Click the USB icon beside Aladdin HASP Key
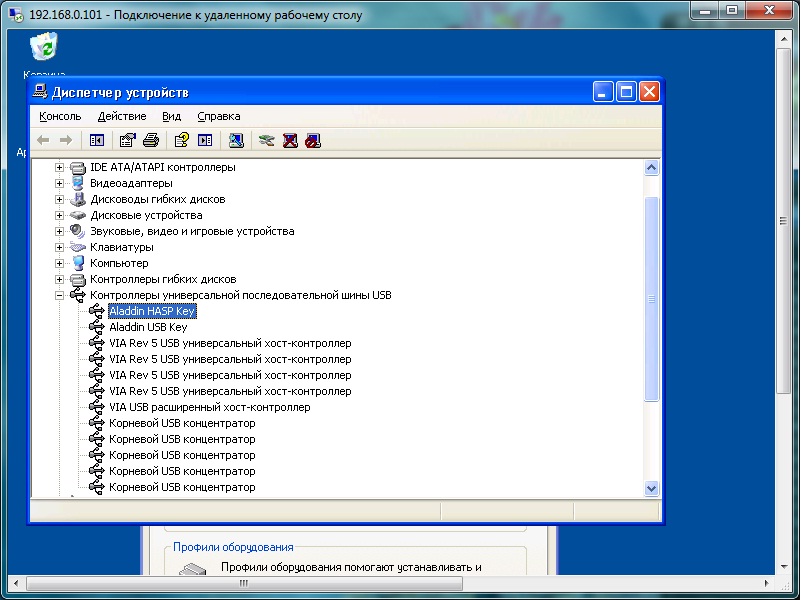This screenshot has width=804, height=600. (97, 311)
